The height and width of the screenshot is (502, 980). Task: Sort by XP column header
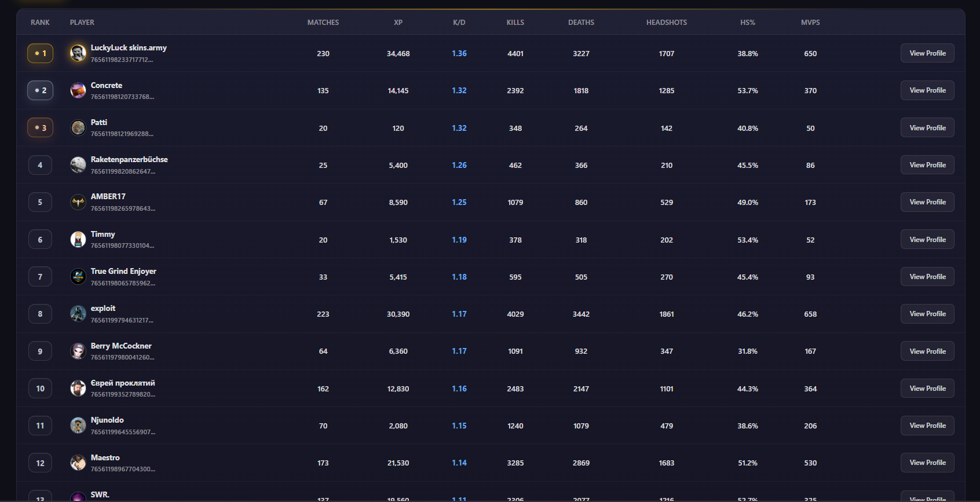(398, 23)
